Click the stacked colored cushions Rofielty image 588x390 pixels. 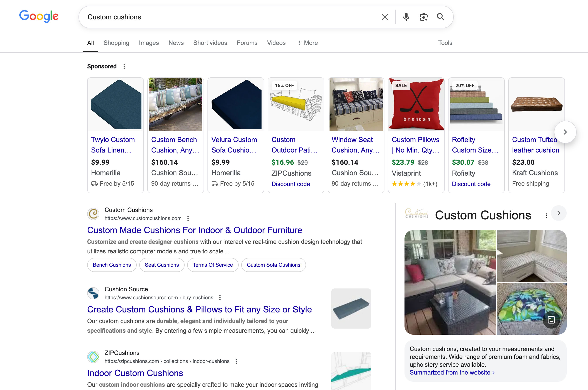coord(476,104)
